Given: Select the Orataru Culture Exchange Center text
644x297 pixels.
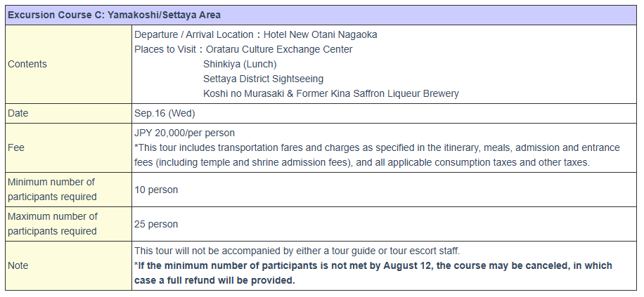Looking at the screenshot, I should tap(279, 49).
